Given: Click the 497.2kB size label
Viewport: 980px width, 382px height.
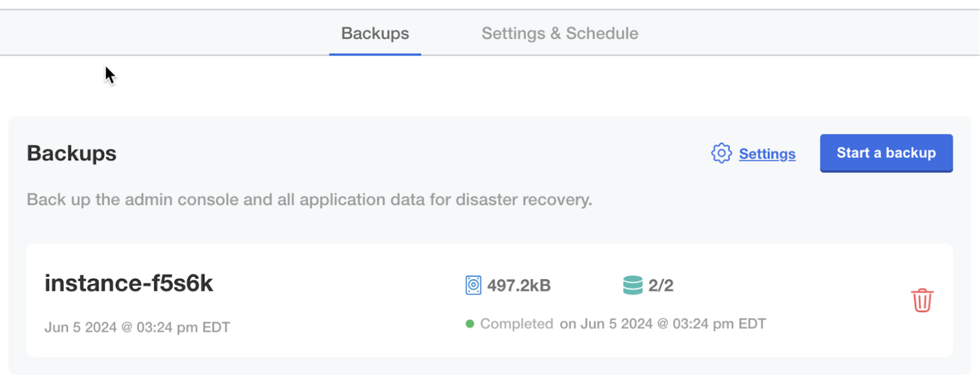Looking at the screenshot, I should click(519, 285).
